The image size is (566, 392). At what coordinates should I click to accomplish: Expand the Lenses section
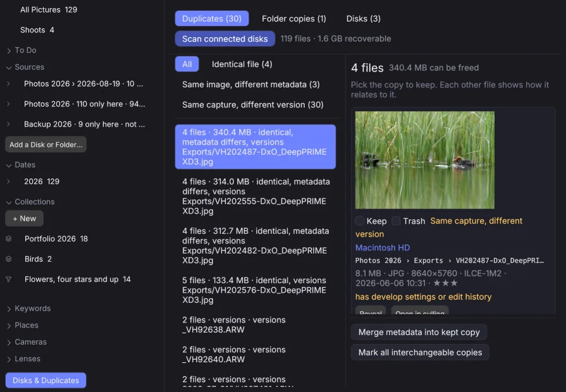click(x=9, y=359)
